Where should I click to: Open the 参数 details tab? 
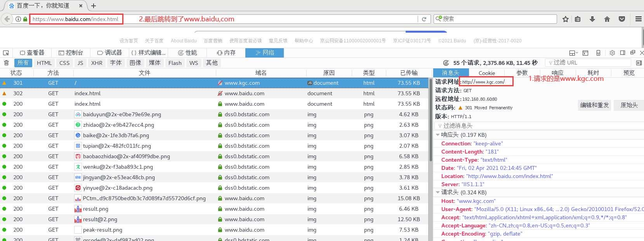(522, 73)
